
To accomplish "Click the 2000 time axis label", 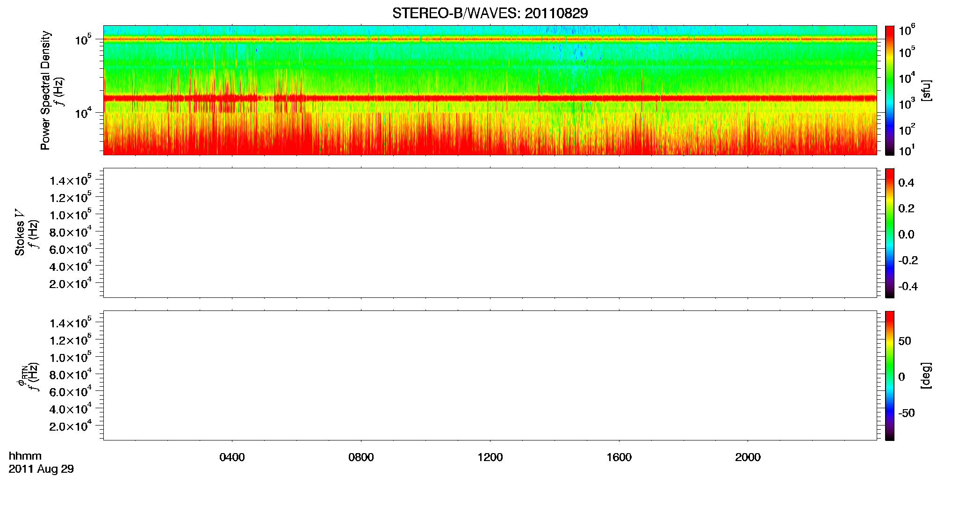I will pos(748,457).
